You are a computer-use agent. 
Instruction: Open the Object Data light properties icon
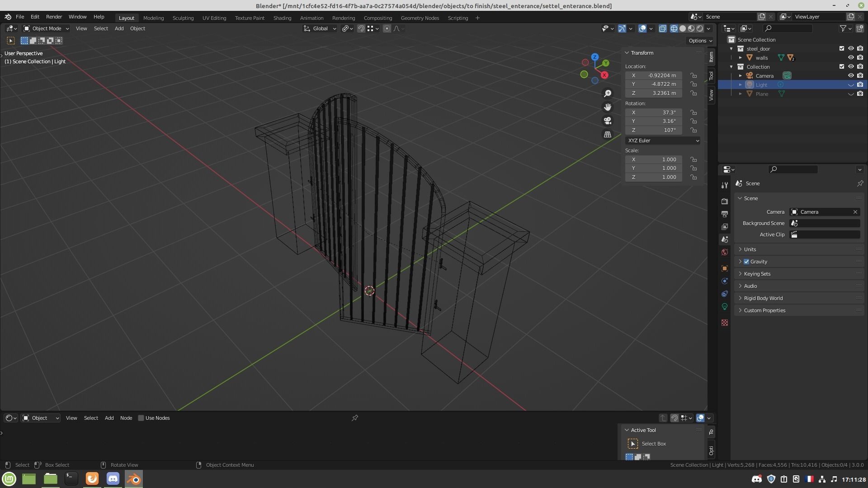(x=725, y=306)
